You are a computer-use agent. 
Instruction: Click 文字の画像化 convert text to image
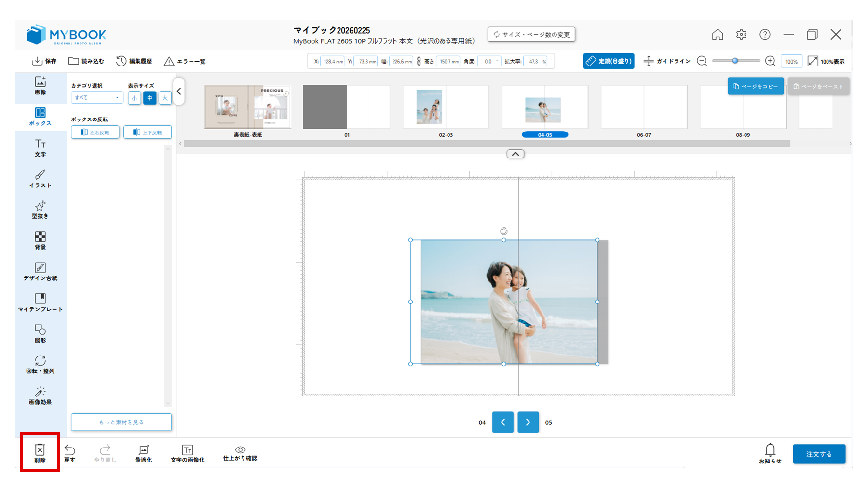[x=188, y=453]
